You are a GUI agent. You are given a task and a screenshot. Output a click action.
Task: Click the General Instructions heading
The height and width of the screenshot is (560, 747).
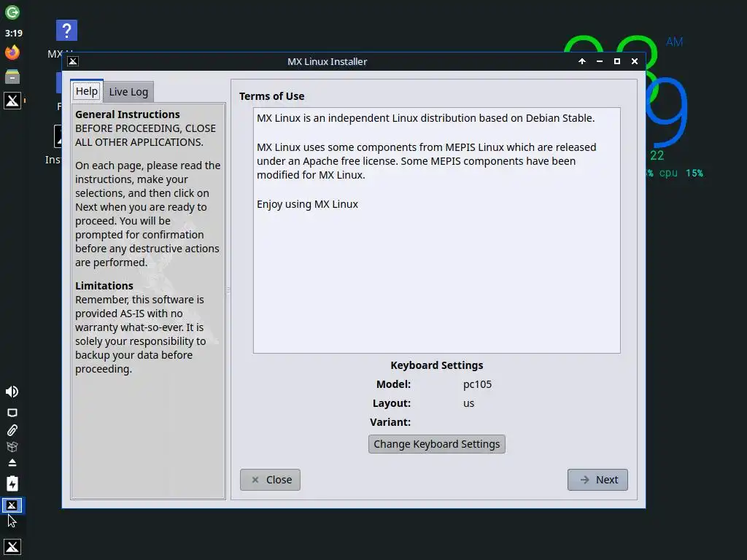[127, 114]
